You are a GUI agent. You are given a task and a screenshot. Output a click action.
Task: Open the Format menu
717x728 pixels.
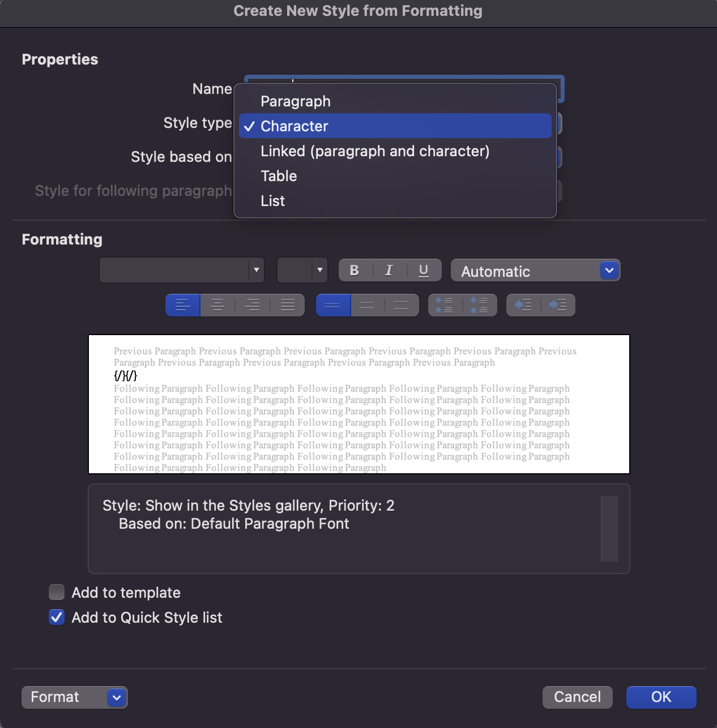74,697
